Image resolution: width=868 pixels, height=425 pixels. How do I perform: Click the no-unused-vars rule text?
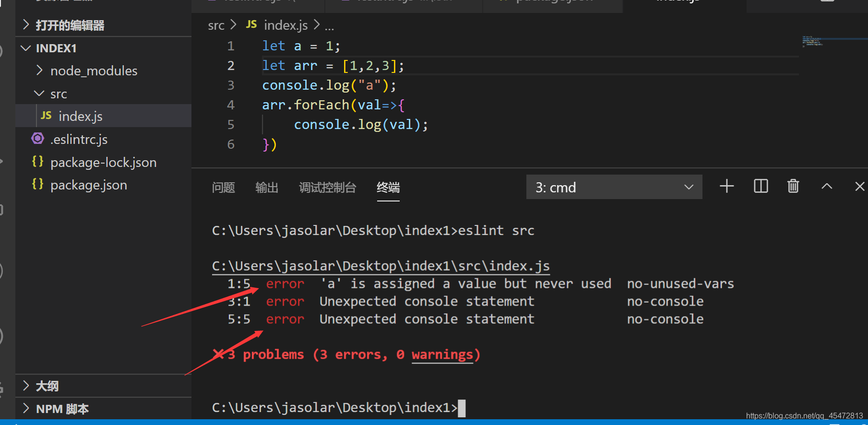(680, 283)
